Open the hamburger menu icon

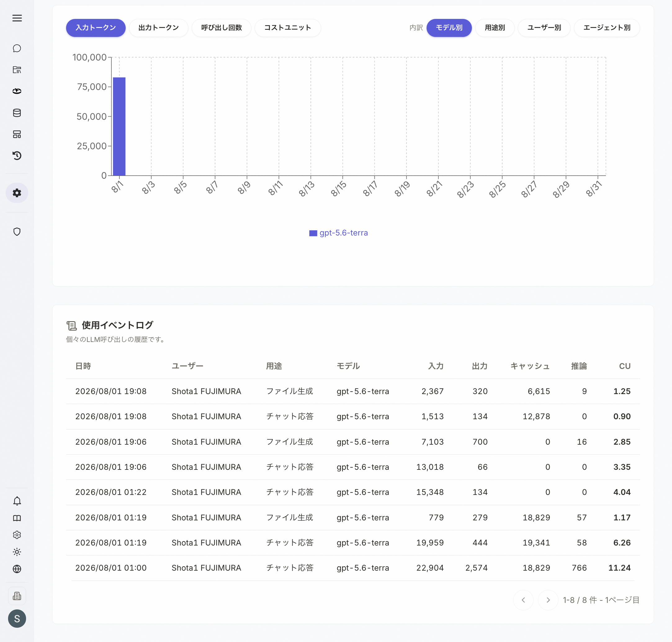coord(17,18)
